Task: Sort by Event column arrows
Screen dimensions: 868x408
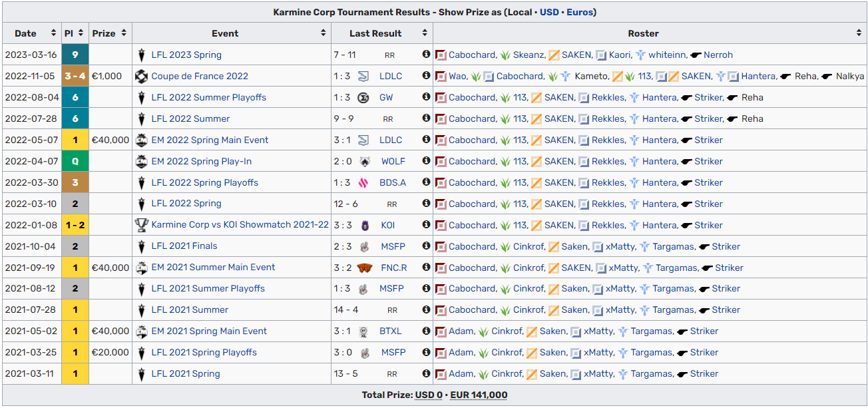Action: (x=324, y=33)
